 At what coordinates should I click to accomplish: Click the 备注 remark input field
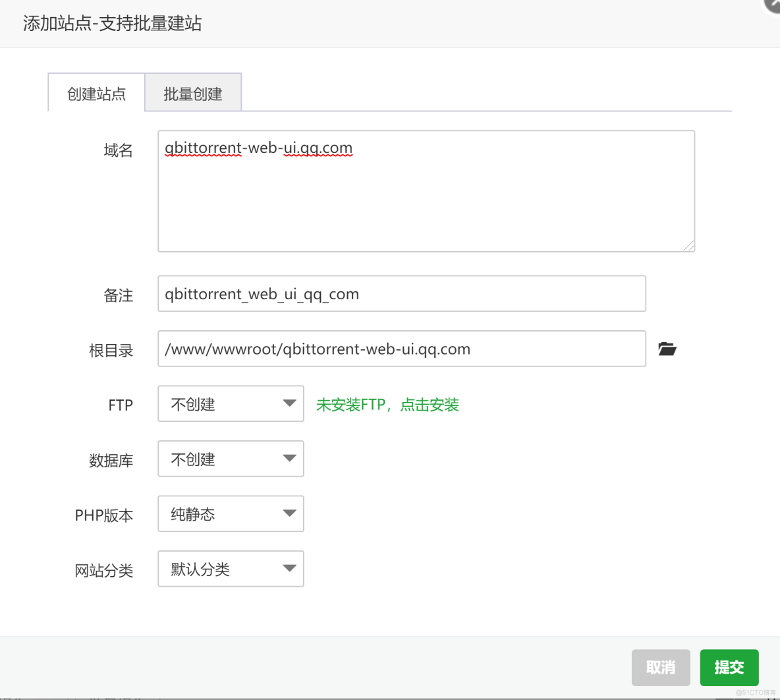(x=401, y=293)
